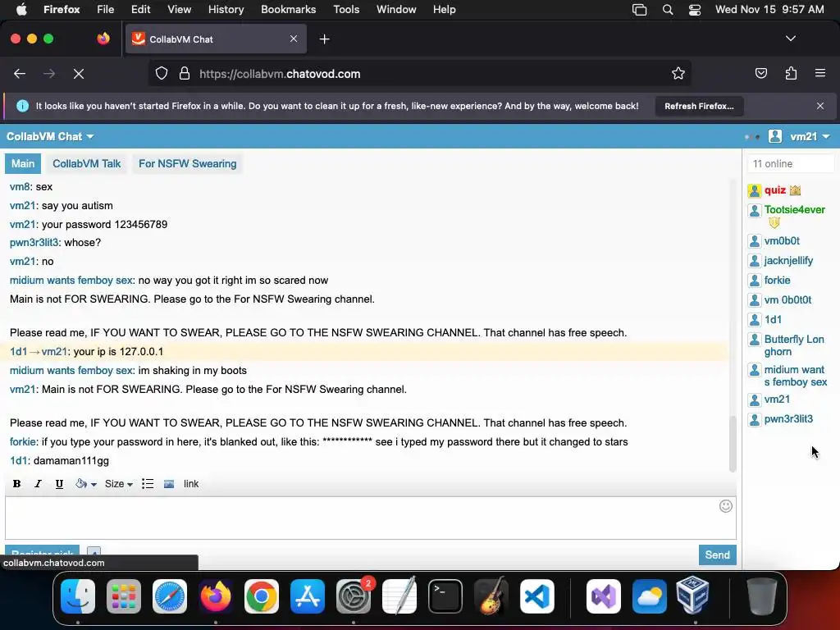Switch to CollabVM Talk tab
Viewport: 840px width, 630px height.
[87, 163]
